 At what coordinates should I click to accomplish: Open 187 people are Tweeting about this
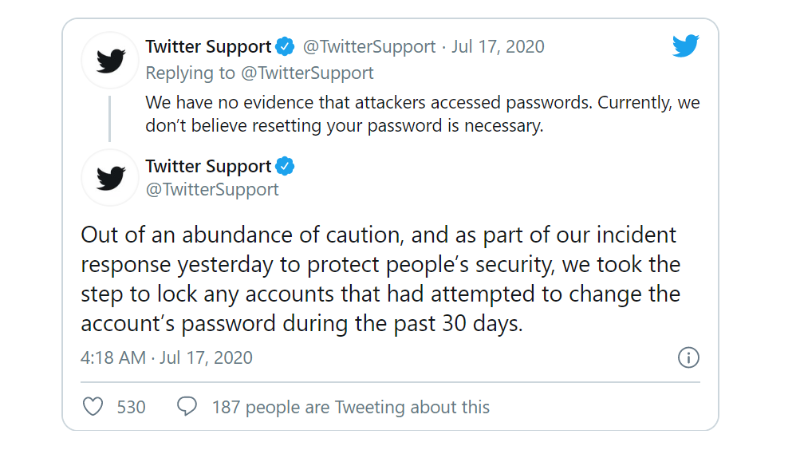[x=351, y=407]
